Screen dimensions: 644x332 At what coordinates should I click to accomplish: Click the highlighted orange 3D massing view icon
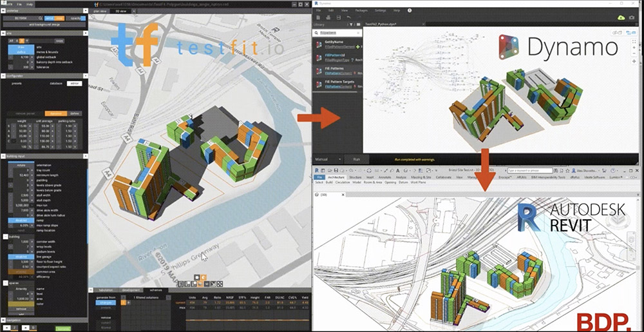click(x=200, y=284)
